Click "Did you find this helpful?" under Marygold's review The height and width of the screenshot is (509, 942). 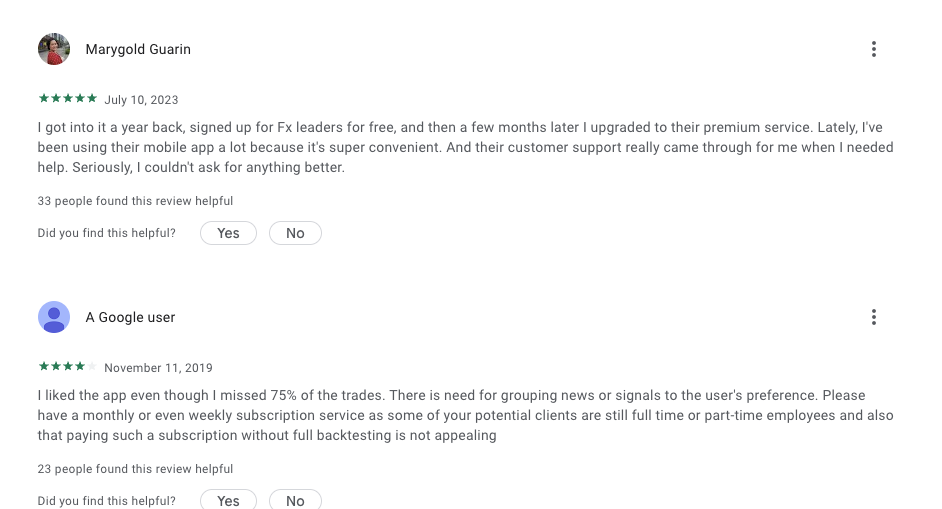click(x=106, y=233)
